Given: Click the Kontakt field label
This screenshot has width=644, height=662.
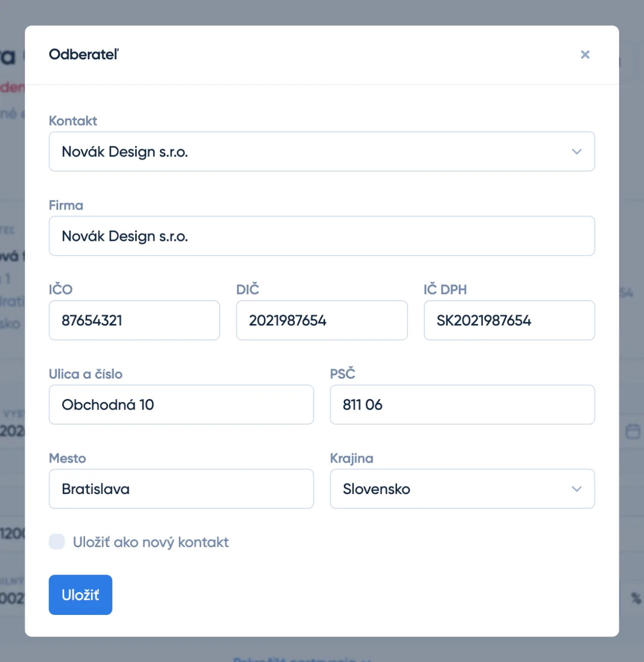Looking at the screenshot, I should [73, 121].
